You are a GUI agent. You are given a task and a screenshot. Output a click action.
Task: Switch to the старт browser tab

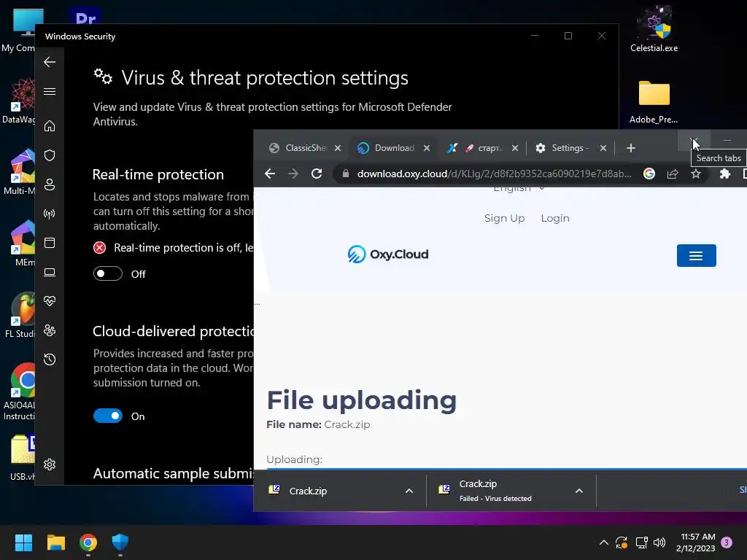482,148
